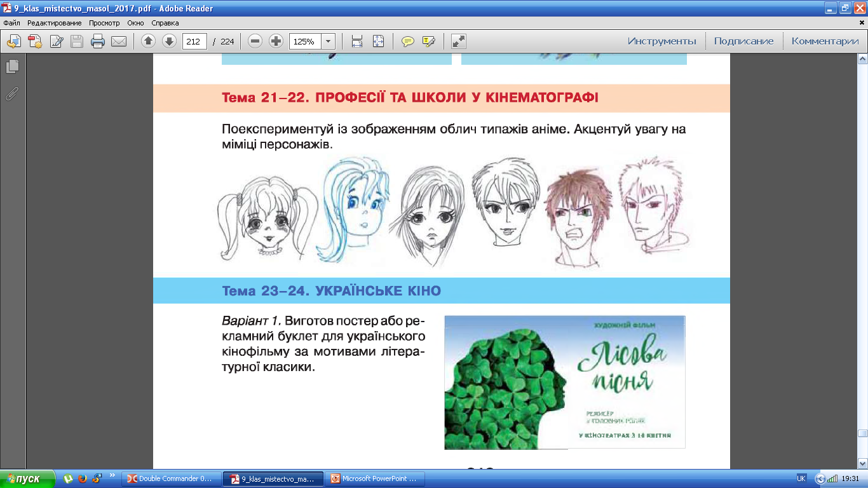Click the email envelope icon
The height and width of the screenshot is (488, 868).
coord(119,41)
